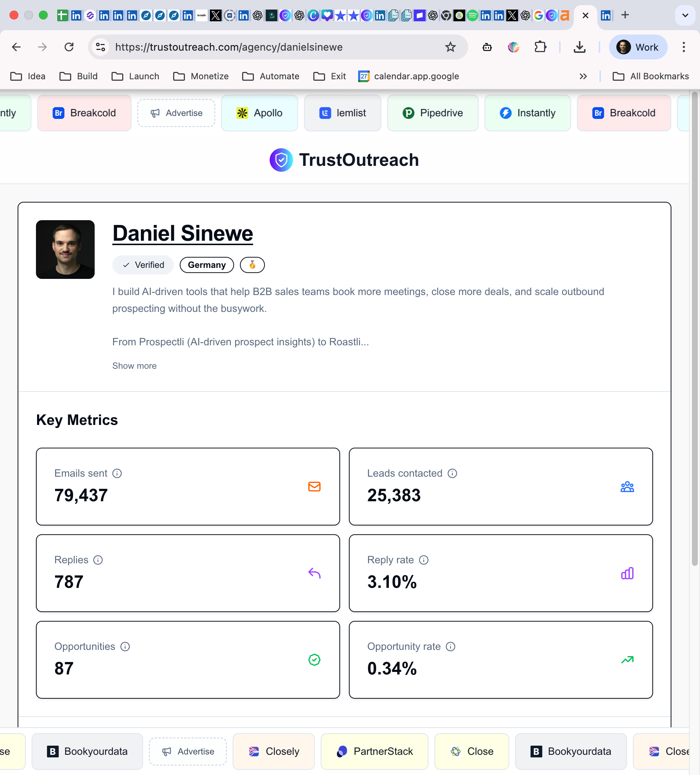Click the extensions puzzle icon in toolbar
700x775 pixels.
[540, 47]
